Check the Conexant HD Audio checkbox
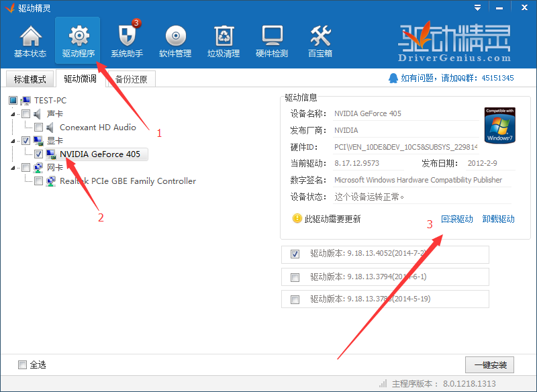Screen dimensions: 537x392 pos(38,128)
